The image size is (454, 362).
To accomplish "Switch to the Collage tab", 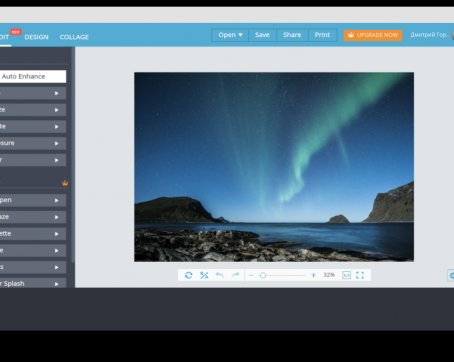I will coord(74,37).
